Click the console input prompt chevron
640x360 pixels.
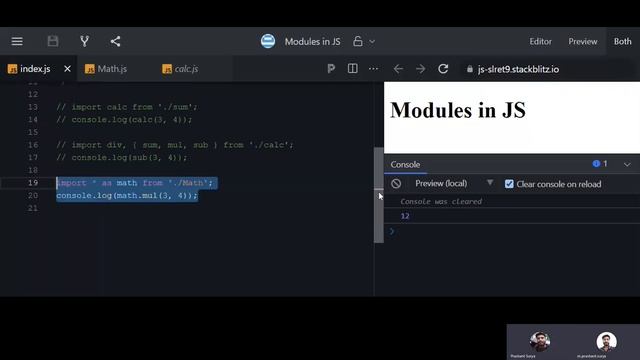392,231
